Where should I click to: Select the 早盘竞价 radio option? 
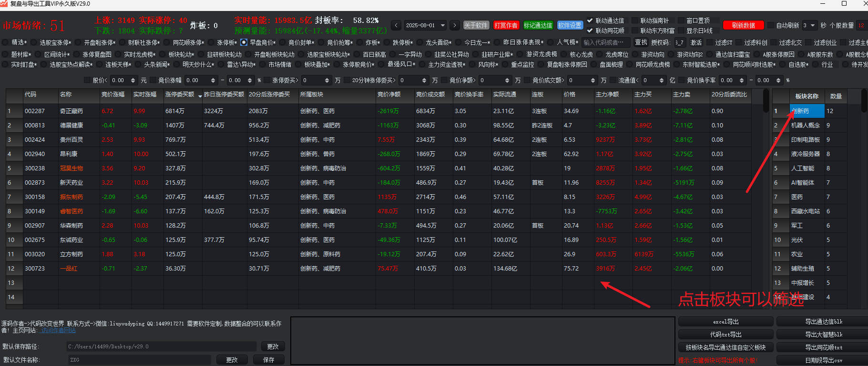click(x=244, y=42)
